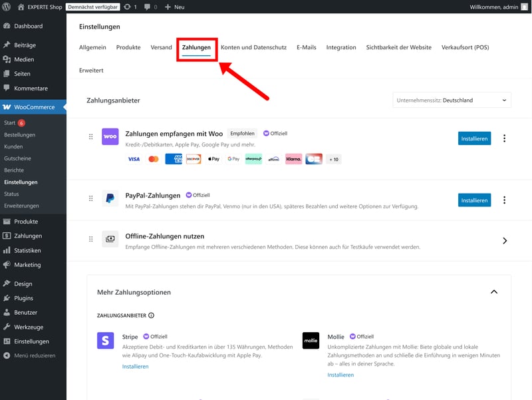Click drag handle beside PayPal-Zahlungen
The height and width of the screenshot is (400, 532).
[91, 198]
